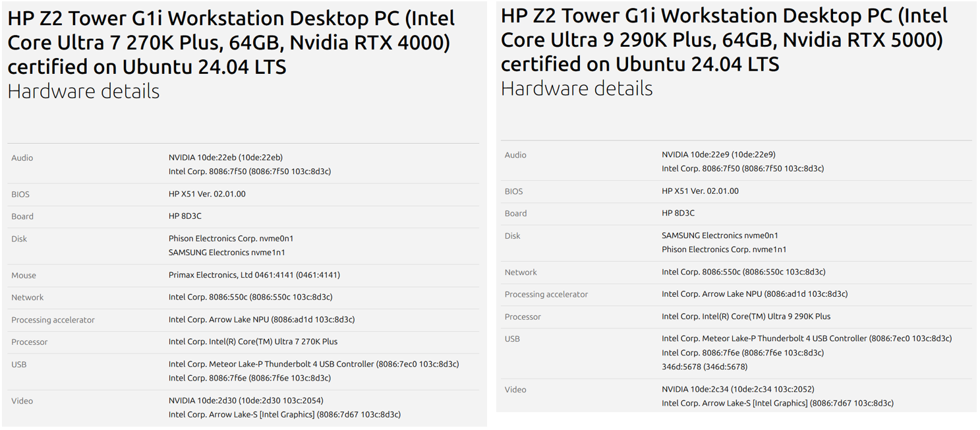The image size is (980, 430).
Task: Click the 'Primax Electronics, Ltd 0461:4141' mouse entry
Action: 254,275
